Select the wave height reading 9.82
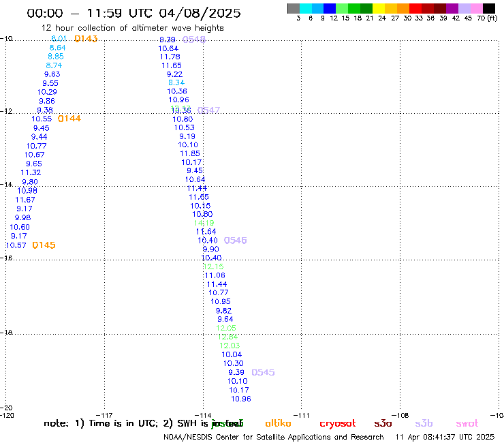 click(223, 311)
